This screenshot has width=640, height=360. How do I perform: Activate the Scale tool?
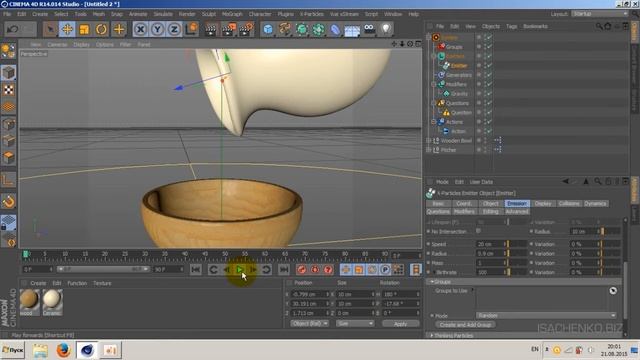pyautogui.click(x=84, y=29)
